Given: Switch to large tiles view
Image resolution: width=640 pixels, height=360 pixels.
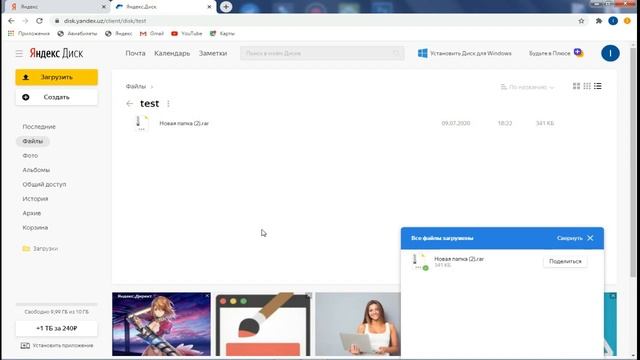Looking at the screenshot, I should (x=576, y=86).
